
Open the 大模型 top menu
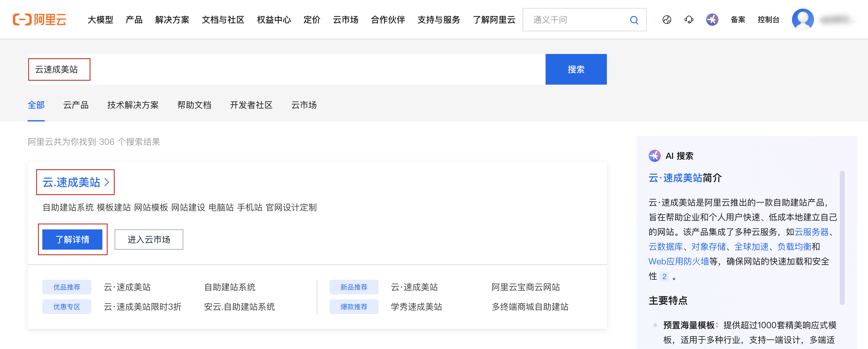(101, 20)
